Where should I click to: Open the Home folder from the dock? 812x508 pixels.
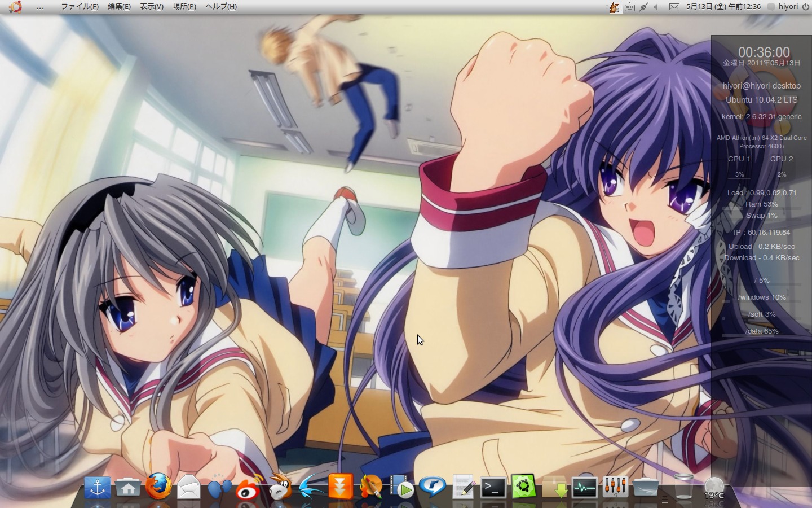click(x=128, y=487)
